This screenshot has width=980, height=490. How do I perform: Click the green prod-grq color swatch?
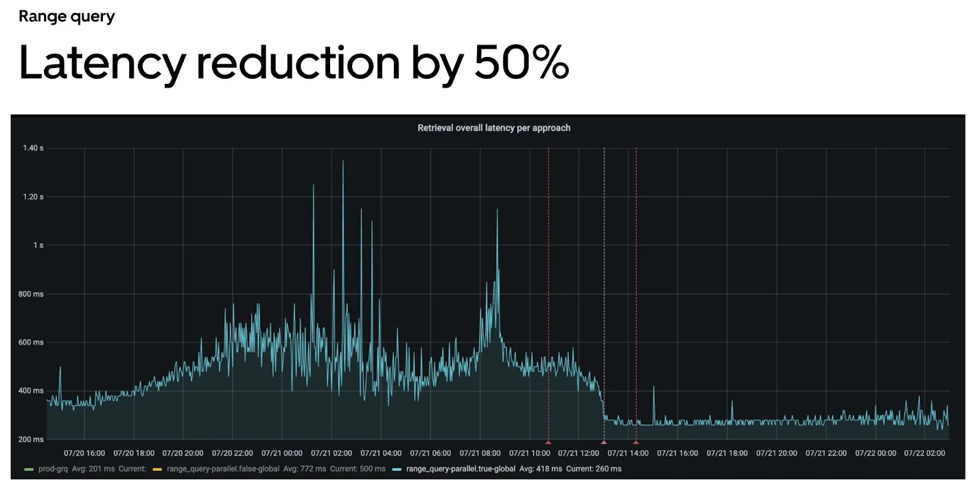[29, 469]
